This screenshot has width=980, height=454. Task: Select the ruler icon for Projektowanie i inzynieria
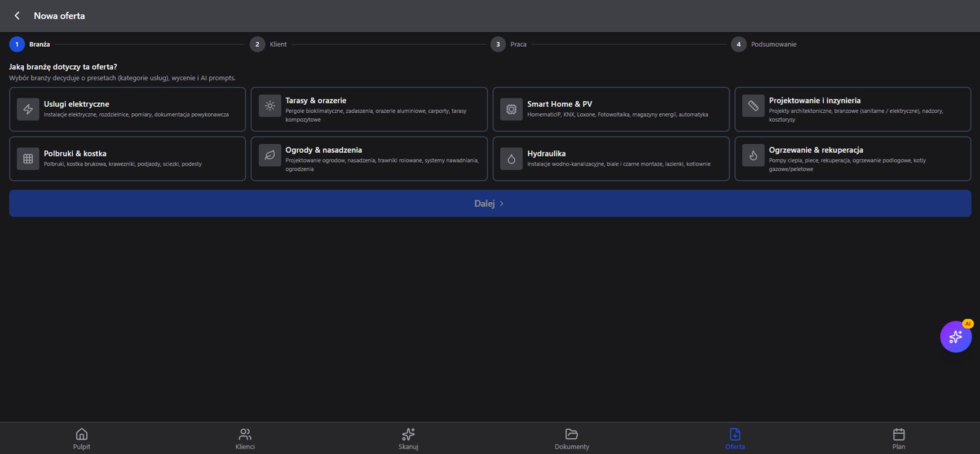(753, 106)
